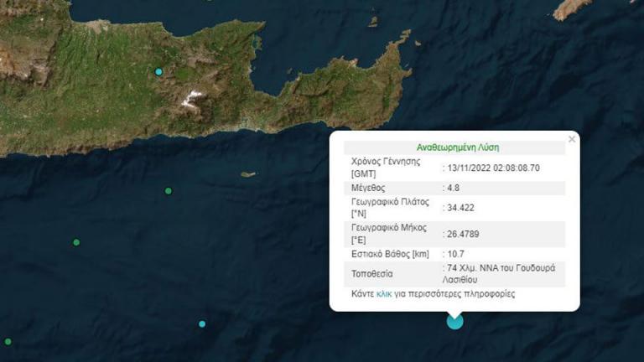This screenshot has height=362, width=644.
Task: Select the magnitude value 4.8
Action: pos(455,189)
